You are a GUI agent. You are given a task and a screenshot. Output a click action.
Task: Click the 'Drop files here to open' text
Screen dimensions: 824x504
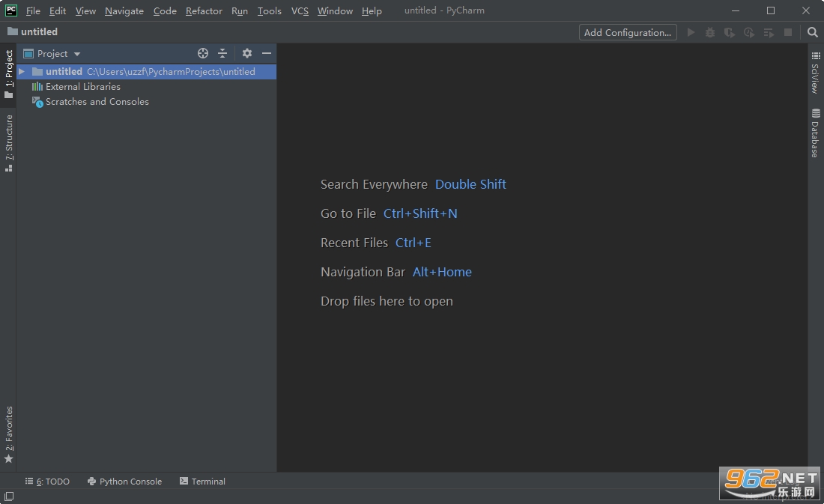coord(387,301)
